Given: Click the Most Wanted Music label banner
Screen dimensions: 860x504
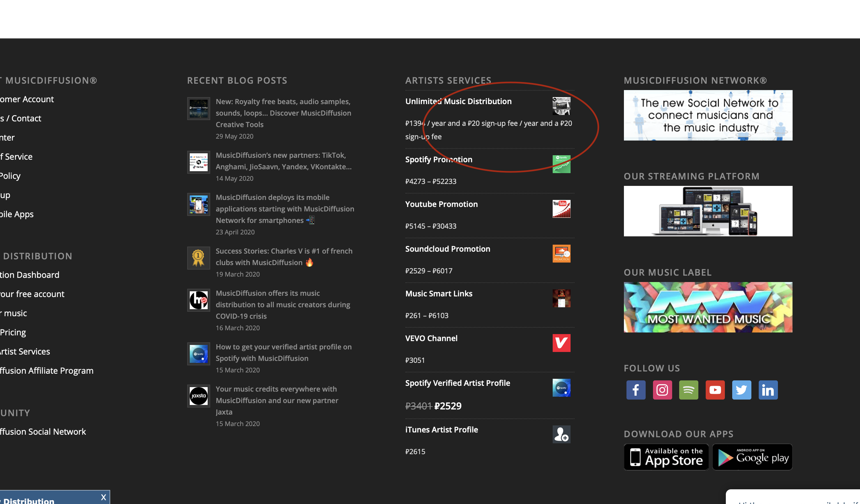Looking at the screenshot, I should click(708, 307).
